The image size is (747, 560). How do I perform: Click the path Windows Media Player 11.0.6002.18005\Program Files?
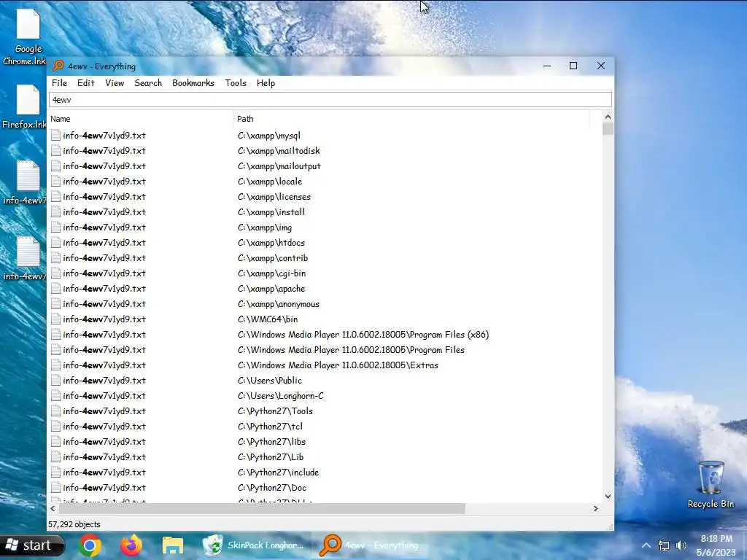351,349
